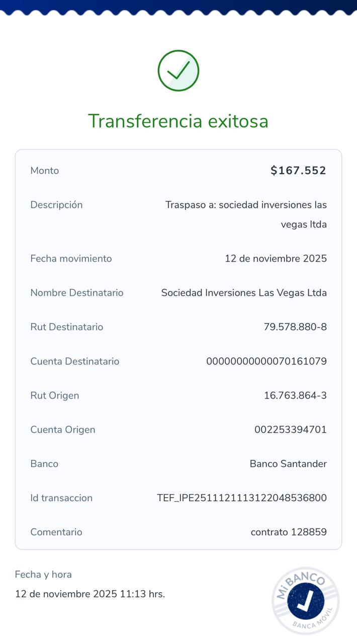
Task: Select the Fecha movimiento date value
Action: pos(276,259)
